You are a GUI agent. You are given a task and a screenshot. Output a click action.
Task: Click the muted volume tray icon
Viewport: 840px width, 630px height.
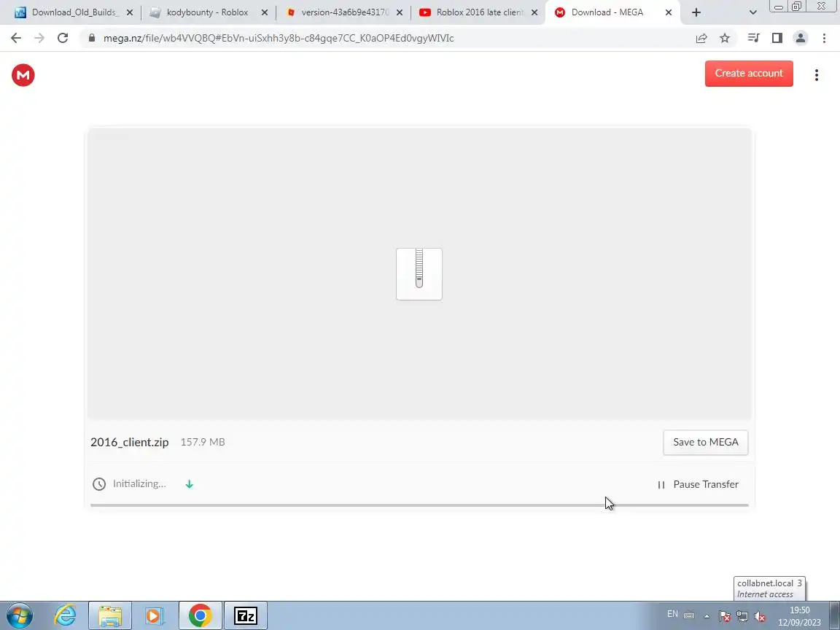pyautogui.click(x=760, y=616)
